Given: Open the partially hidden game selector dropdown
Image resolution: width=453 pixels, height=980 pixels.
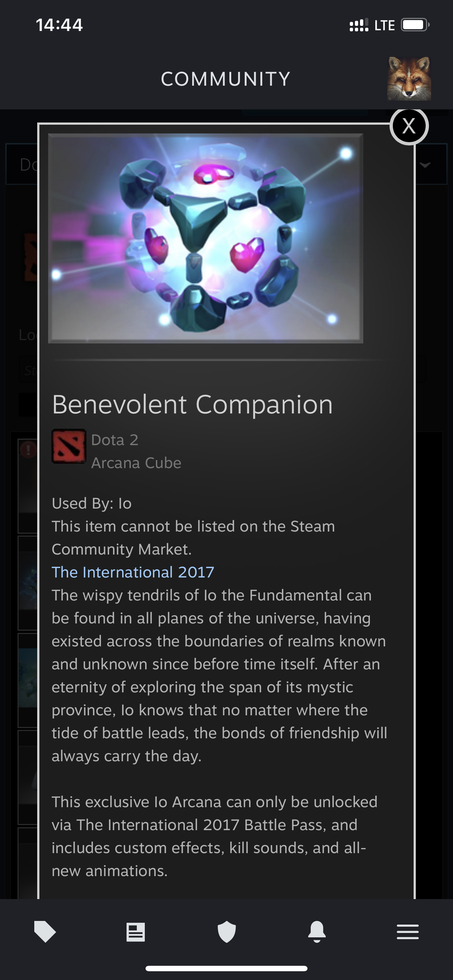Looking at the screenshot, I should 22,164.
